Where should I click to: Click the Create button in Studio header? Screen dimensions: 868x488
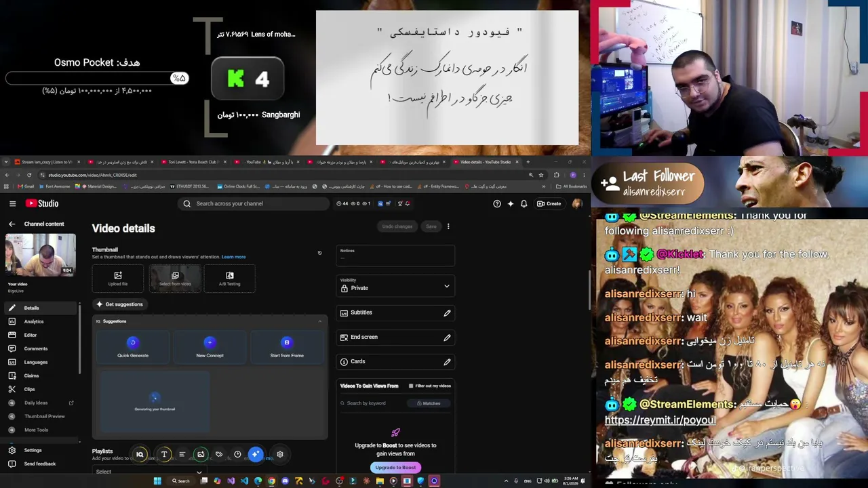point(549,203)
